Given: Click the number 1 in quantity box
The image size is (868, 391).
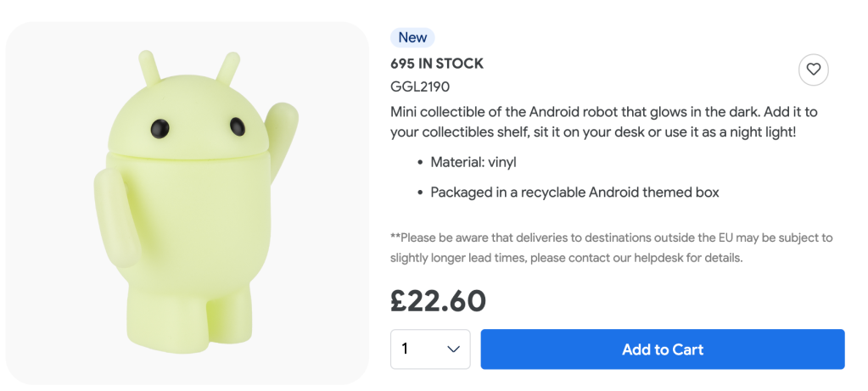Looking at the screenshot, I should [x=406, y=349].
